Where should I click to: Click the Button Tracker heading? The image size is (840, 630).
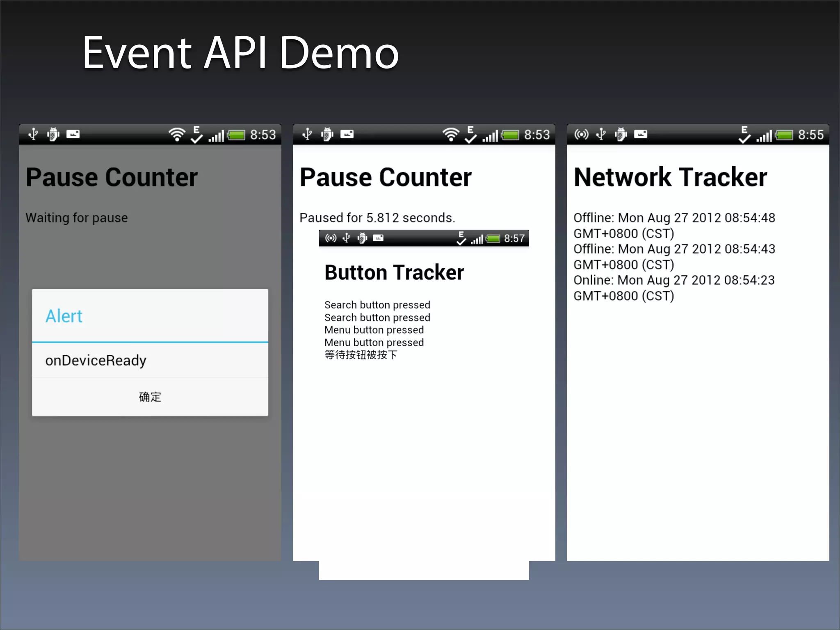394,272
